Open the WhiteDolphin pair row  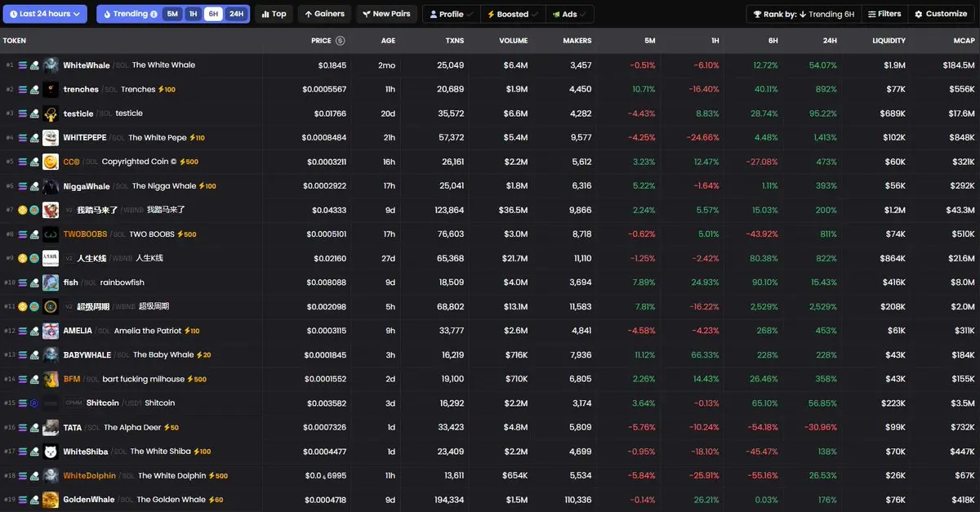490,475
